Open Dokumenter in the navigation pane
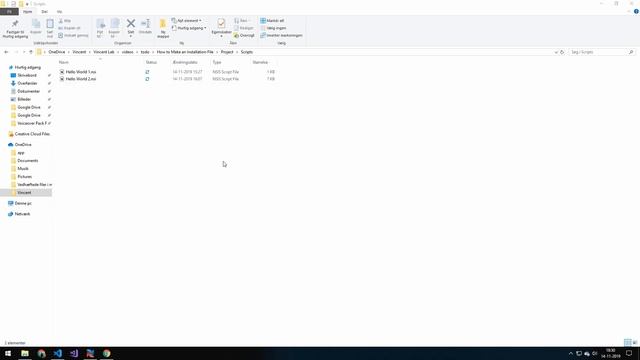640x360 pixels. [29, 91]
